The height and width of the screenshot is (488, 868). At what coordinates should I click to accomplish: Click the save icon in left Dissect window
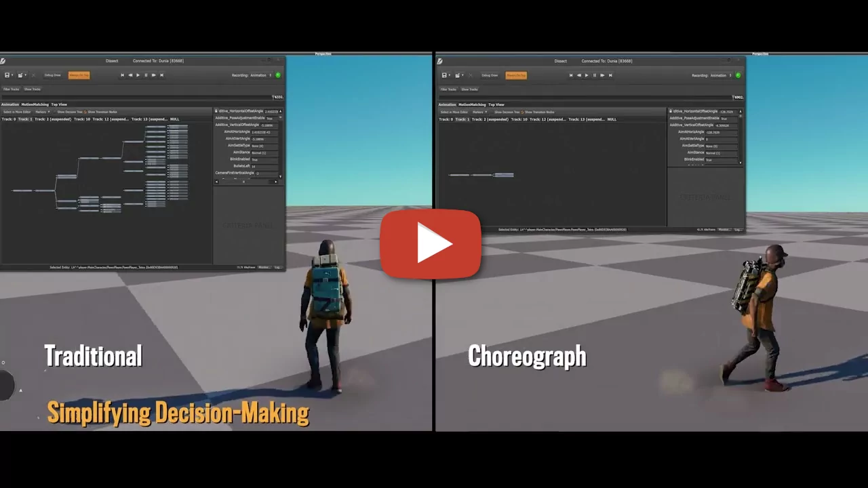pos(7,75)
